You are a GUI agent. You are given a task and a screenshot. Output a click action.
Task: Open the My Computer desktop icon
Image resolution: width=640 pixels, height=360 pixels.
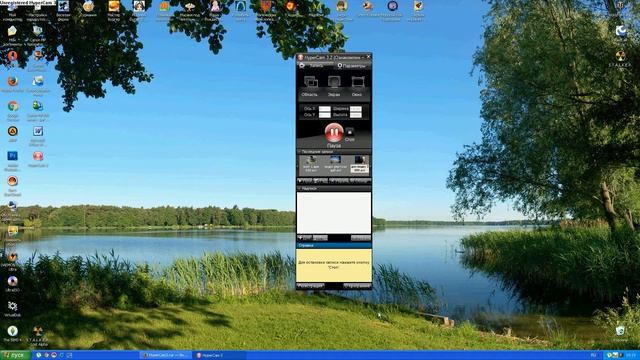click(x=13, y=7)
